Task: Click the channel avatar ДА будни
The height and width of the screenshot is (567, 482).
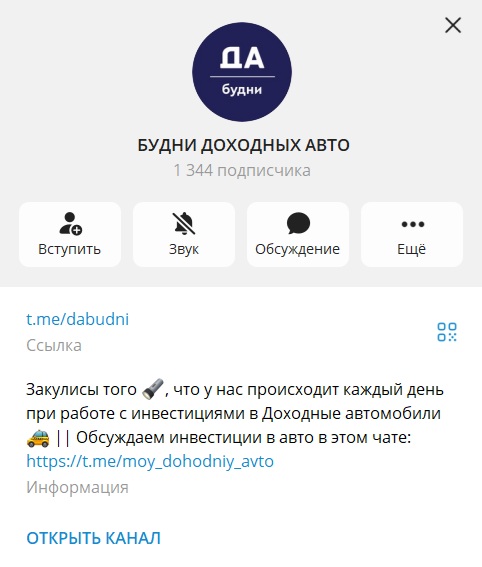Action: 242,72
